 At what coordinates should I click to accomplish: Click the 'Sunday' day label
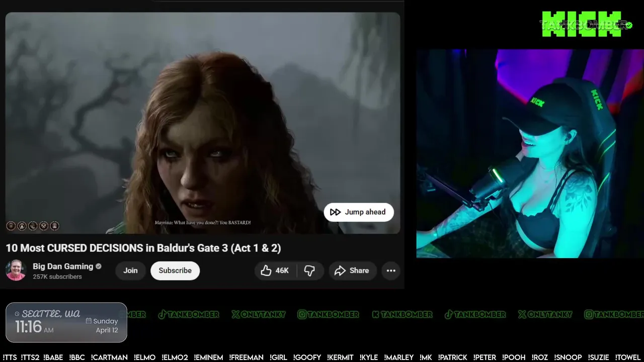click(106, 321)
